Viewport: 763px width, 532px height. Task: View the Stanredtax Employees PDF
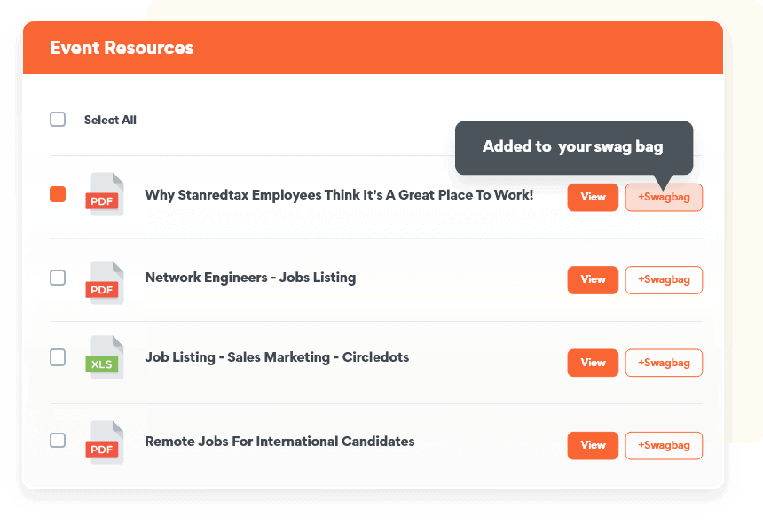point(593,197)
